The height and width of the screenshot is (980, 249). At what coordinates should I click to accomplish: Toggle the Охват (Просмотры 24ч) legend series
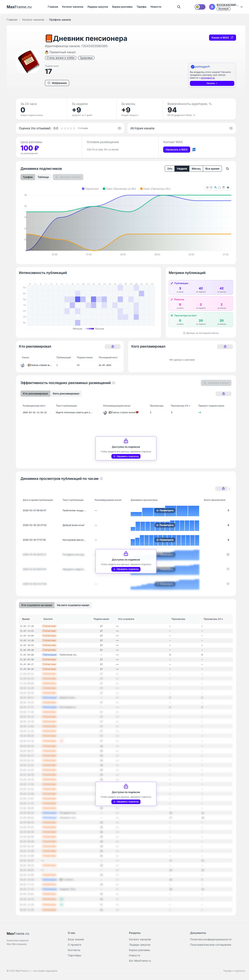[x=155, y=189]
